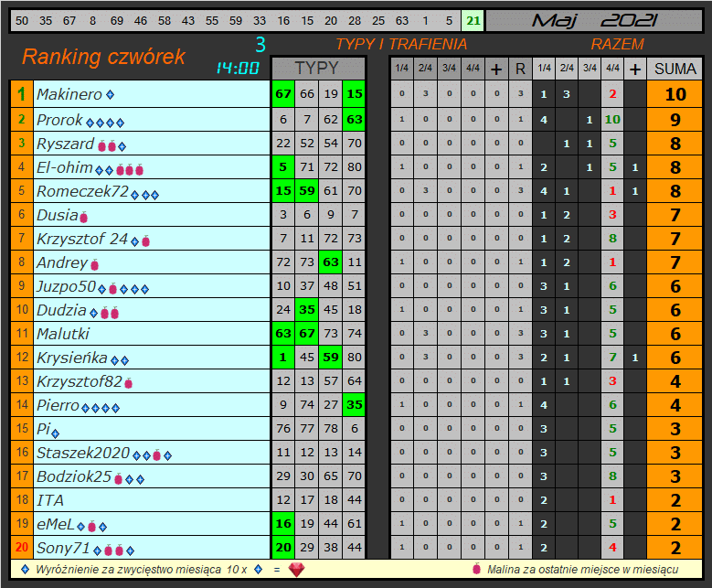712x588 pixels.
Task: Click the diamond icon next to Pi
Action: click(x=56, y=433)
